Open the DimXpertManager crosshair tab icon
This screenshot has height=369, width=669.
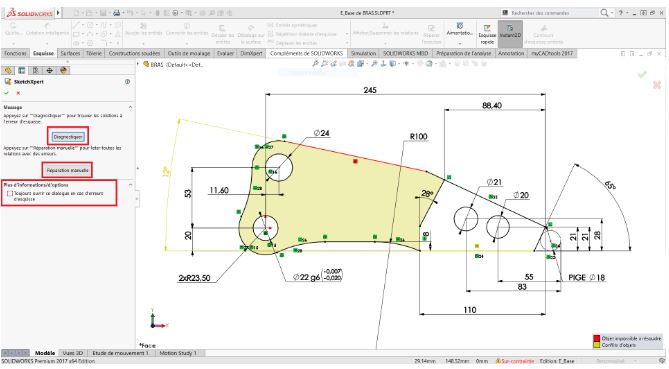(49, 70)
